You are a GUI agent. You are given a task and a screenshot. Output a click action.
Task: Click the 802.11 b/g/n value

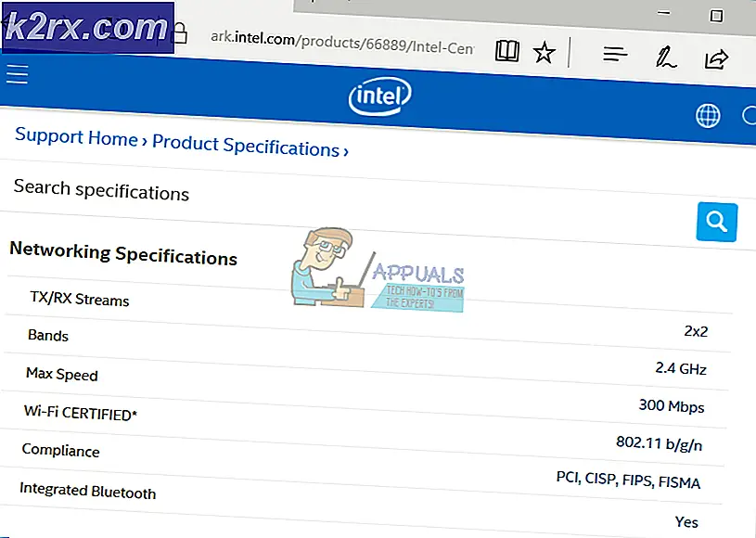[660, 443]
